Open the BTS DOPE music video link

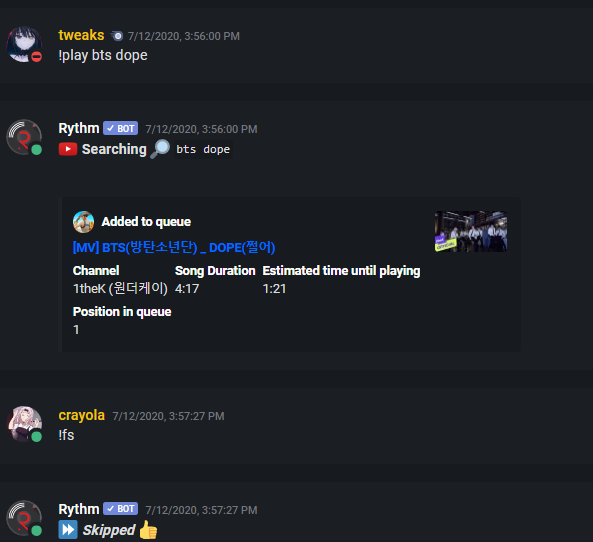click(174, 248)
